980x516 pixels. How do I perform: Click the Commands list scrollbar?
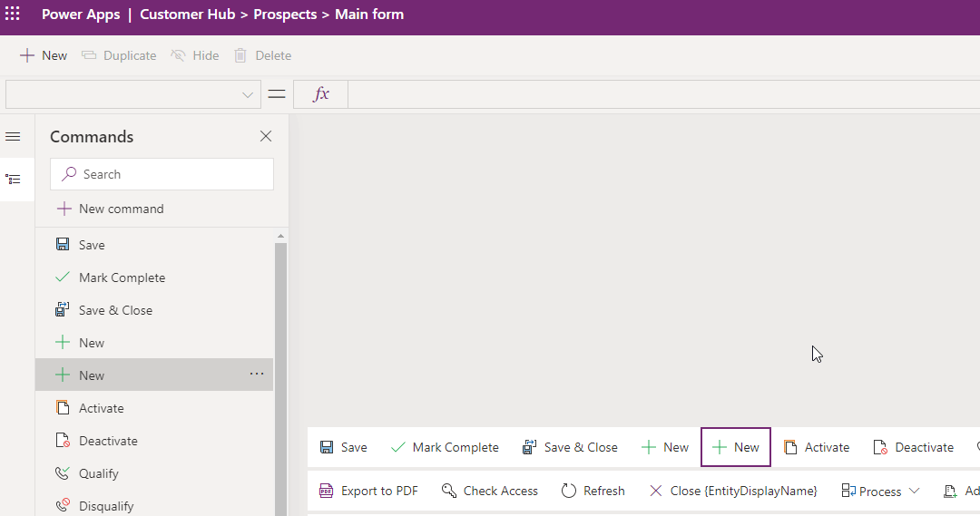coord(280,379)
